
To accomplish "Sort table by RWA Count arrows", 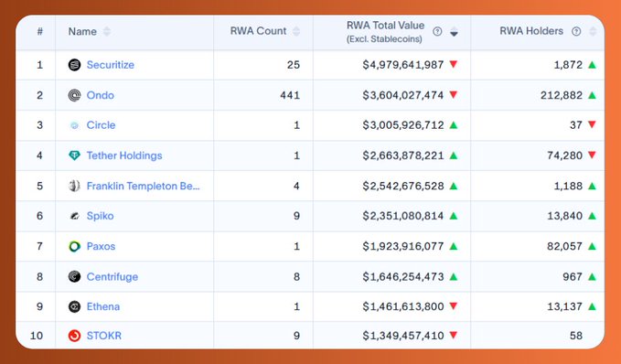I will [295, 31].
